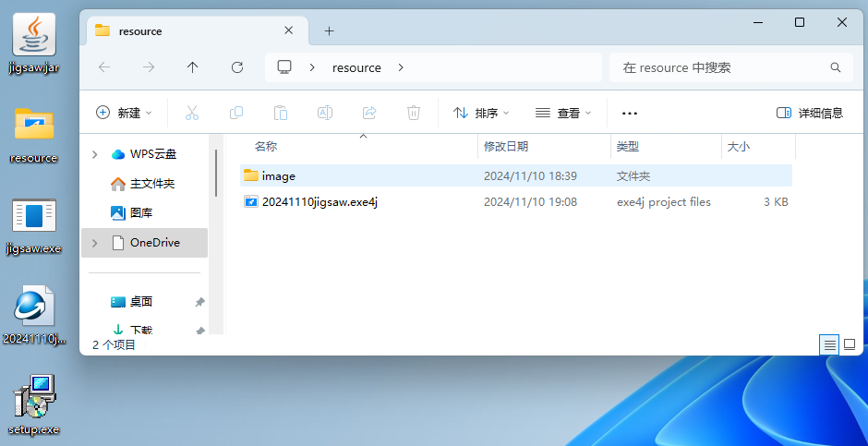Click the Cut scissors icon
868x446 pixels.
(x=191, y=113)
